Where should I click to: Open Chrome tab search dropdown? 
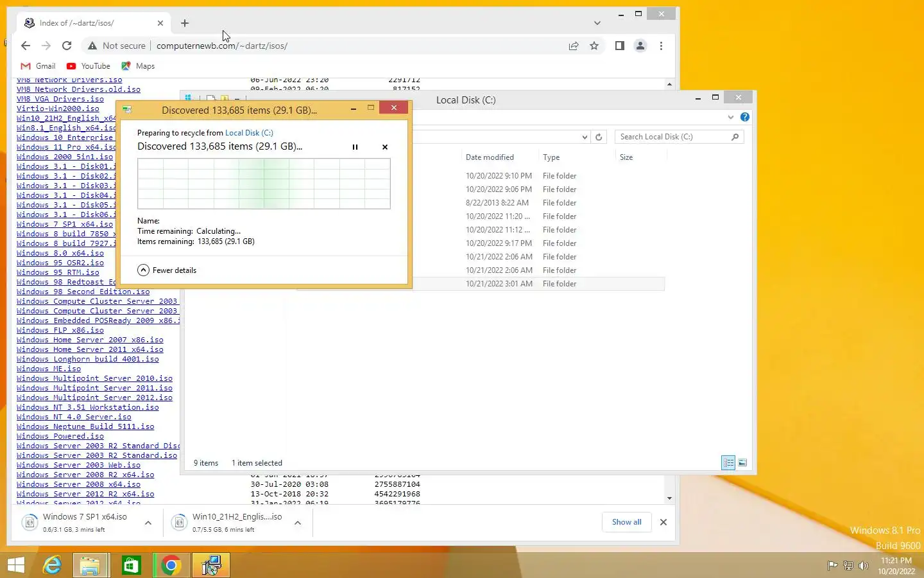coord(597,23)
